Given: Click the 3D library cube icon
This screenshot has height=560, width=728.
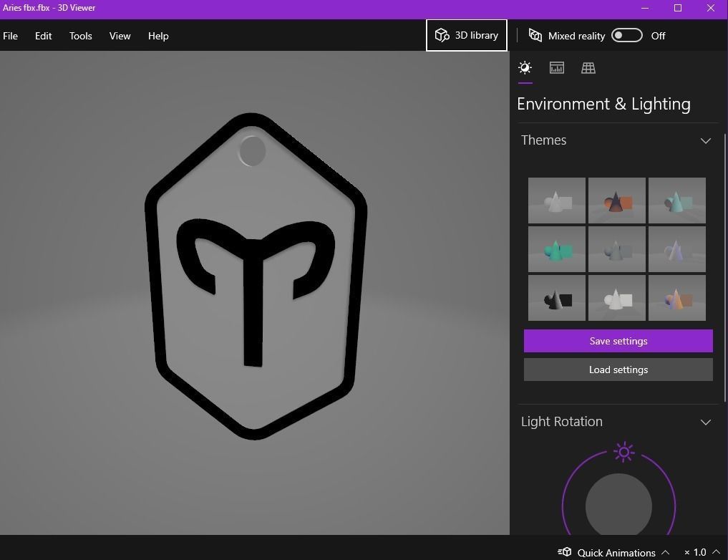Looking at the screenshot, I should (x=442, y=35).
